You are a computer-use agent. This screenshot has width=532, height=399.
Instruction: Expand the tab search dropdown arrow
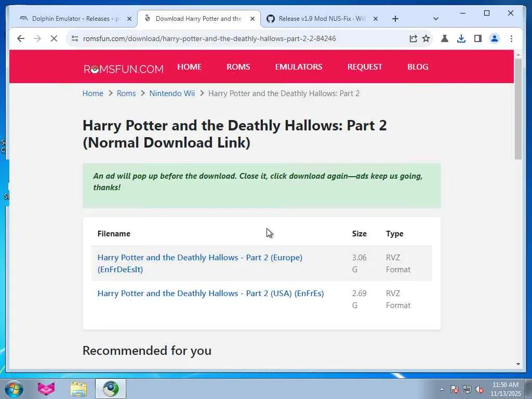(436, 19)
